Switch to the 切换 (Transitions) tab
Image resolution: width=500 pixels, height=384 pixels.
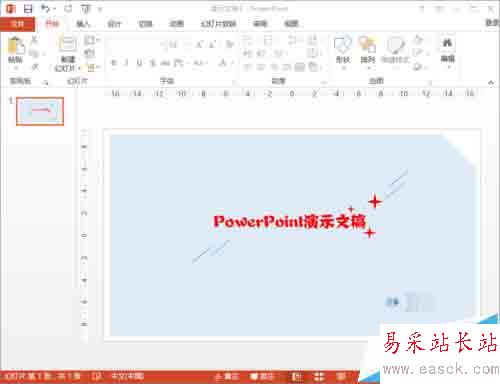(145, 24)
